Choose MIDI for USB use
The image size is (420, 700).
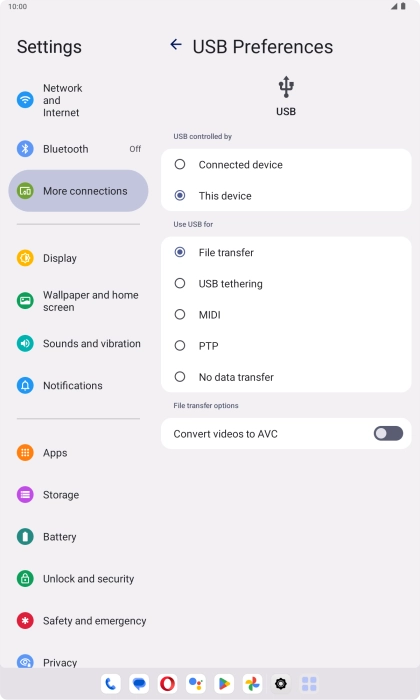point(286,315)
